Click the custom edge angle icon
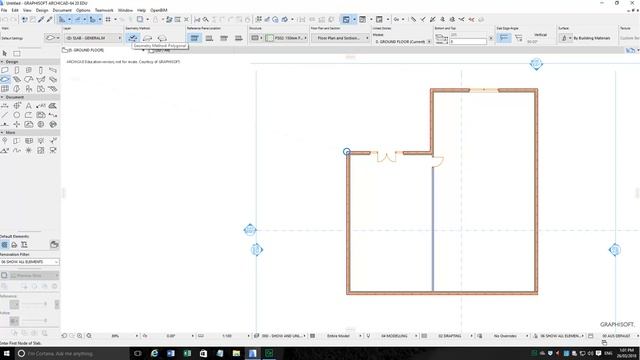The image size is (640, 360). tap(519, 38)
